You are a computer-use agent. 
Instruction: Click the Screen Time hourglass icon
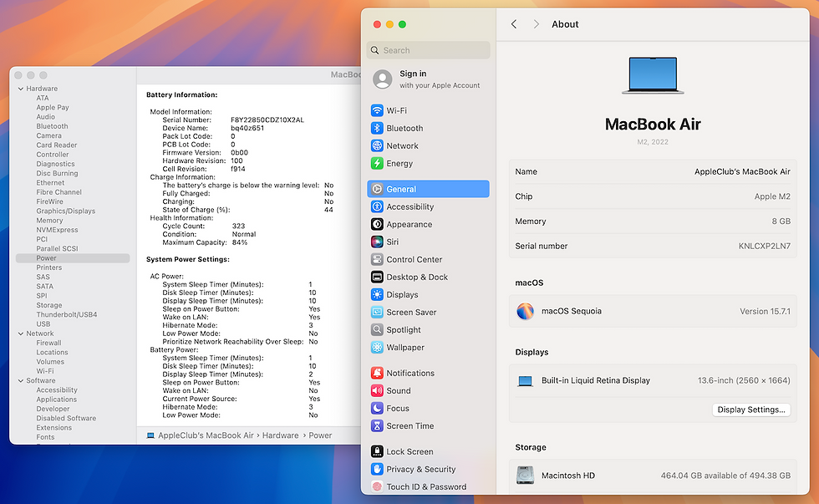(x=377, y=425)
